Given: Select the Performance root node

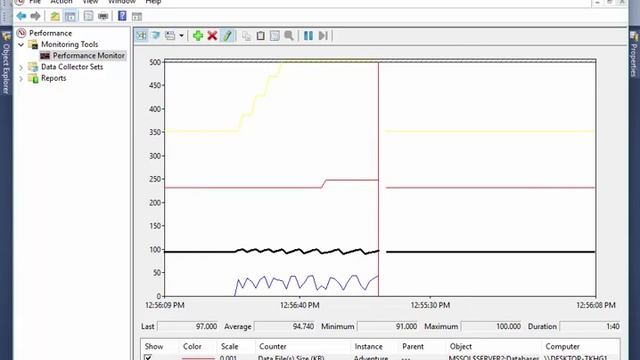Looking at the screenshot, I should click(50, 33).
